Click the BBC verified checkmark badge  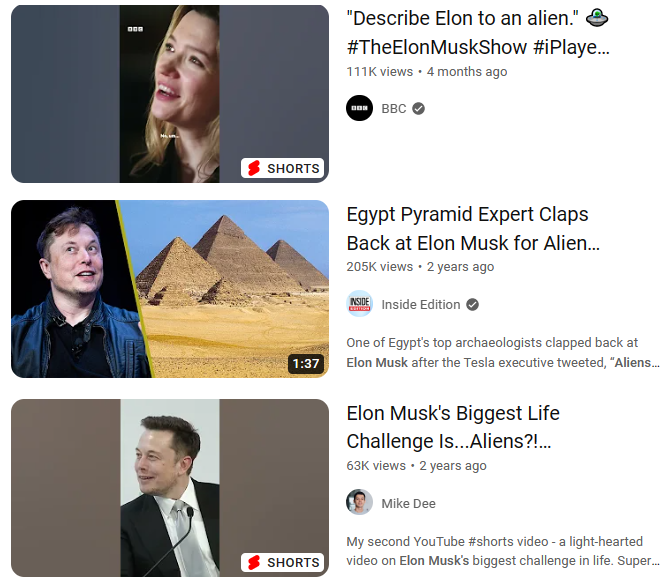click(x=418, y=109)
